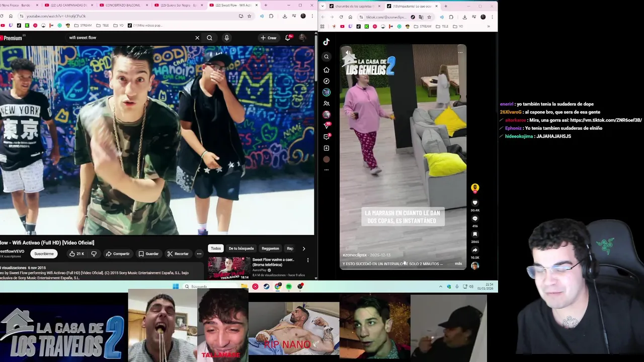Bookmark the YouTube page with star icon

click(249, 16)
